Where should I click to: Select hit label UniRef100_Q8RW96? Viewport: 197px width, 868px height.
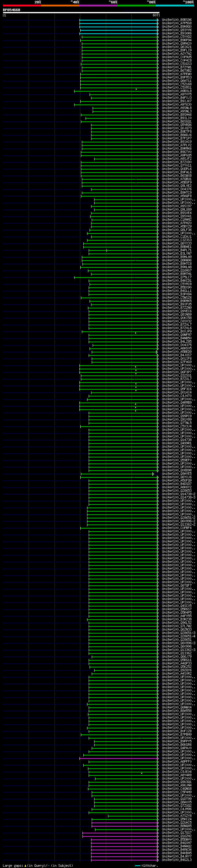[x=176, y=260]
